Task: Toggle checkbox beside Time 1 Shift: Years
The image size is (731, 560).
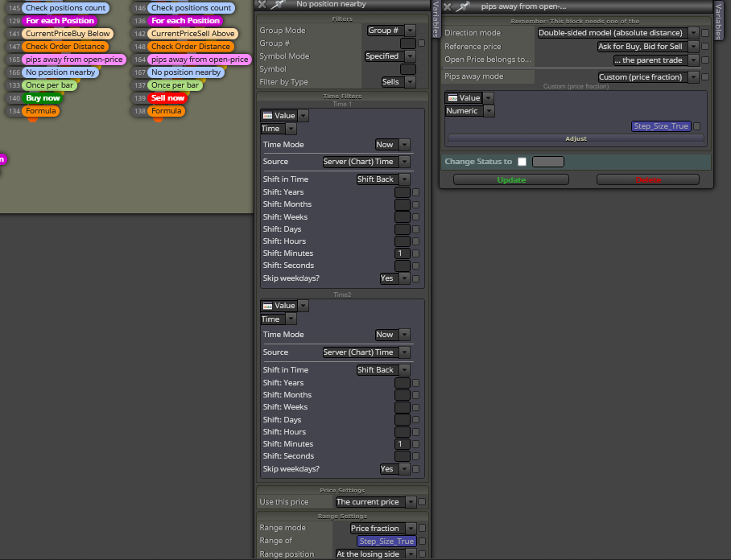Action: (416, 192)
